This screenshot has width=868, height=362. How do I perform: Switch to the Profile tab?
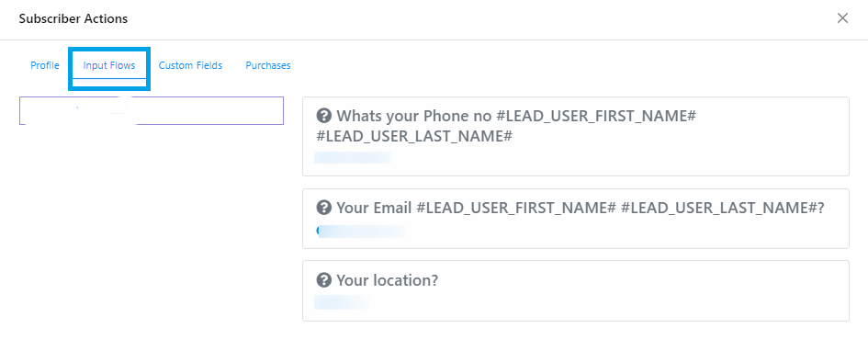45,65
